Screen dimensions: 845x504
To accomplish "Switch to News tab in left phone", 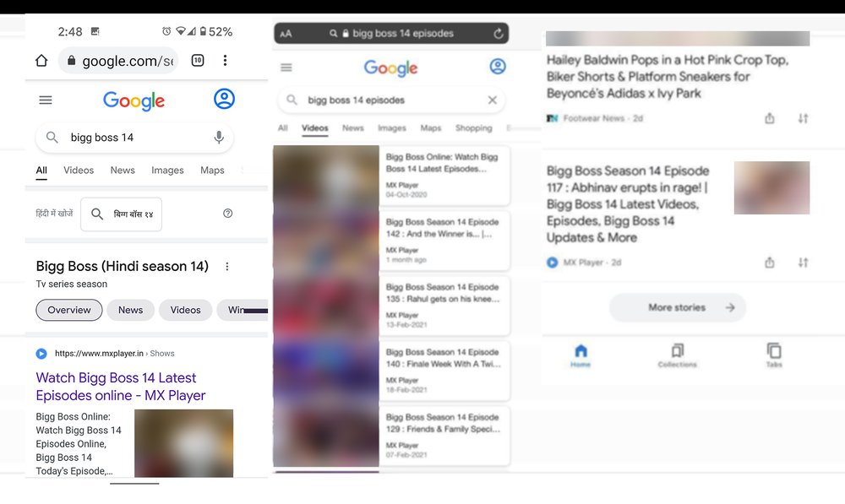I will (x=123, y=171).
